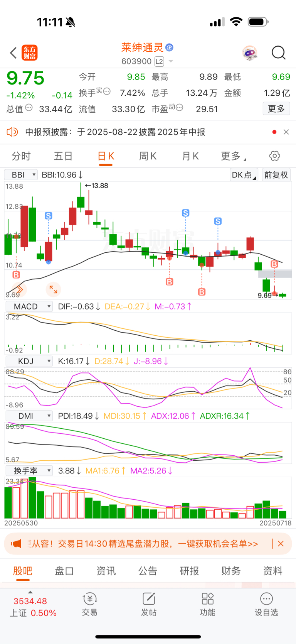Image resolution: width=296 pixels, height=644 pixels.
Task: Tap the cellular signal bars icon
Action: click(x=217, y=22)
